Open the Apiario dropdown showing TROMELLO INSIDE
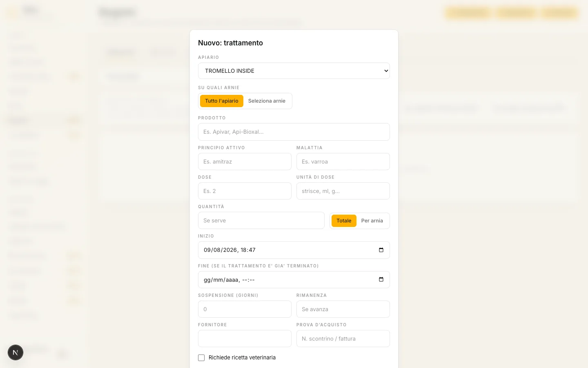The width and height of the screenshot is (588, 368). coord(294,71)
